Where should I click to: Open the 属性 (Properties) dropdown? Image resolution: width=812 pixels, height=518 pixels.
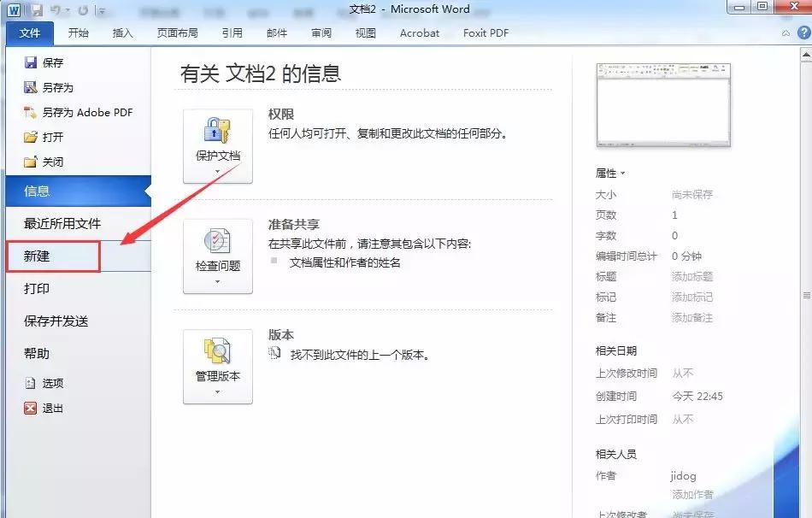(611, 173)
